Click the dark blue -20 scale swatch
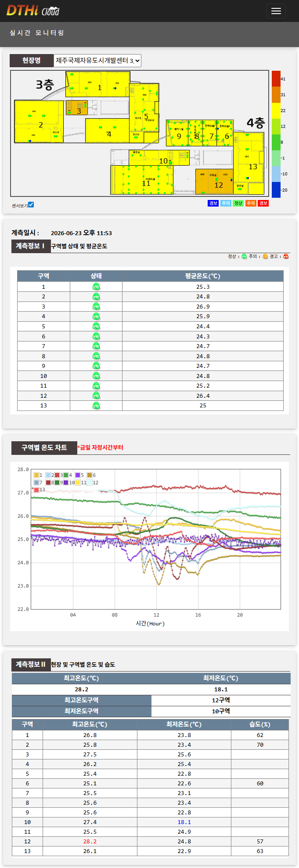Viewport: 299px width, 868px height. pos(276,190)
